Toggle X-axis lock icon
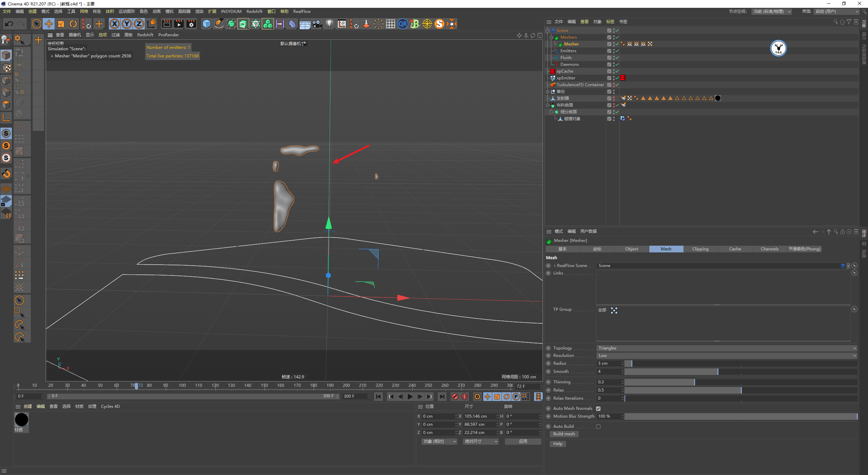Viewport: 868px width, 475px height. coord(115,24)
